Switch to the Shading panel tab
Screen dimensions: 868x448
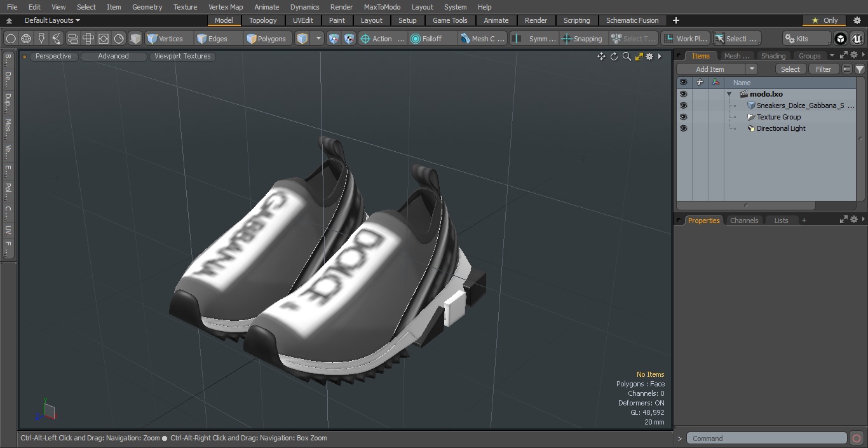coord(773,56)
